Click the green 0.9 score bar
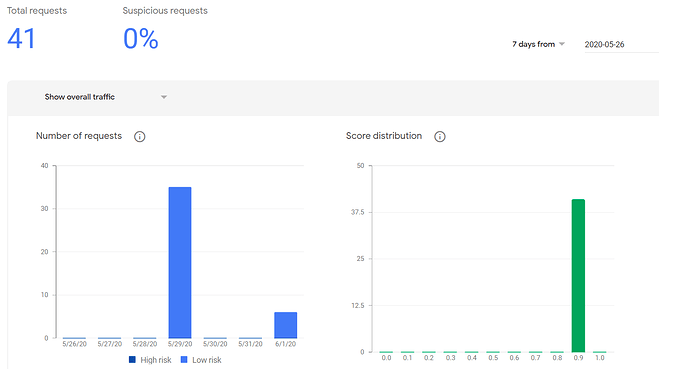 tap(578, 276)
